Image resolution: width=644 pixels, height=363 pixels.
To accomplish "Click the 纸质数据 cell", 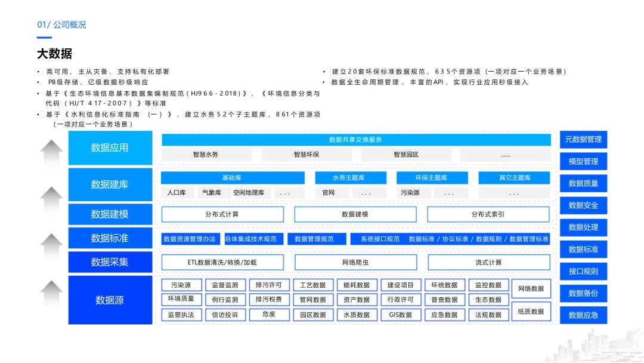I will click(531, 312).
